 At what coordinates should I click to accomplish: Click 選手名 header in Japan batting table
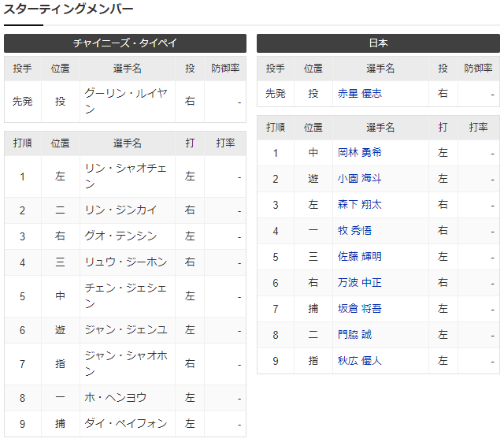coord(380,128)
